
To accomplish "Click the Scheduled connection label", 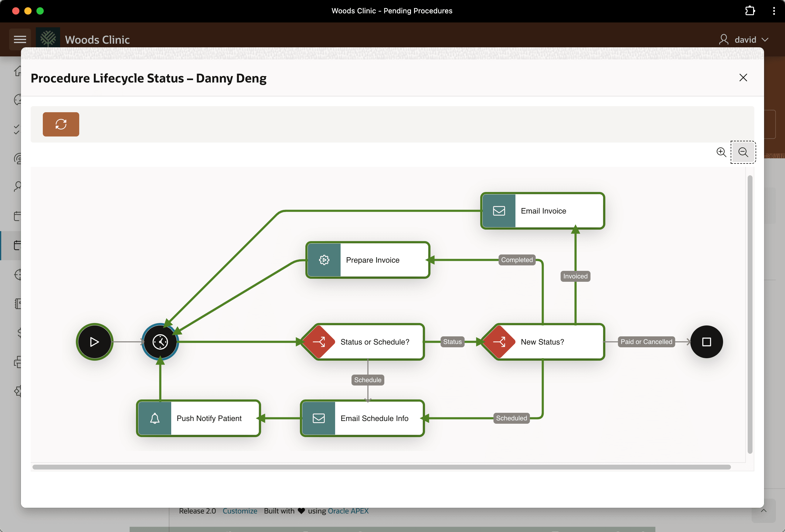I will pyautogui.click(x=511, y=419).
